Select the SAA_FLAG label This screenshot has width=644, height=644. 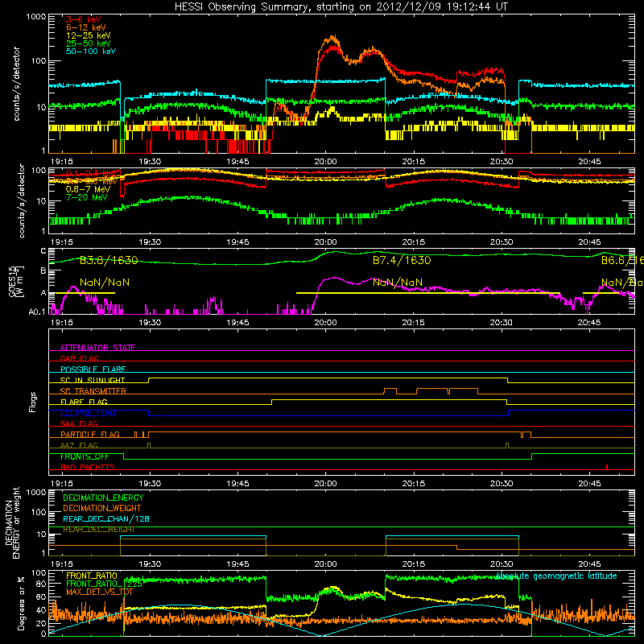[x=79, y=424]
